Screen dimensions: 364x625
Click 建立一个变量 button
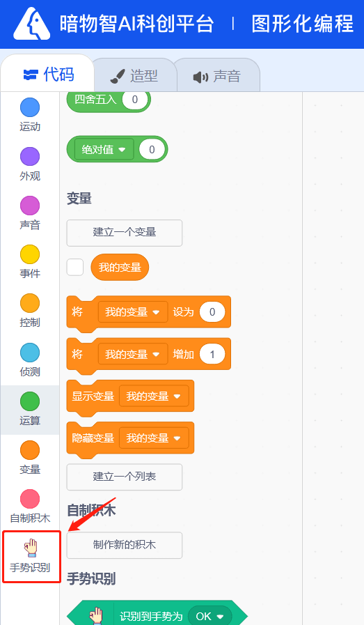[x=125, y=233]
